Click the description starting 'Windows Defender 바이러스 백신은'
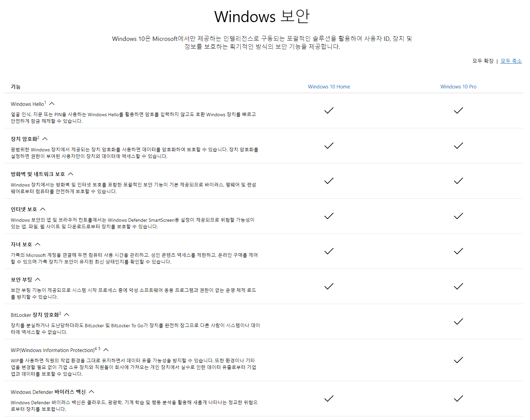 (134, 406)
